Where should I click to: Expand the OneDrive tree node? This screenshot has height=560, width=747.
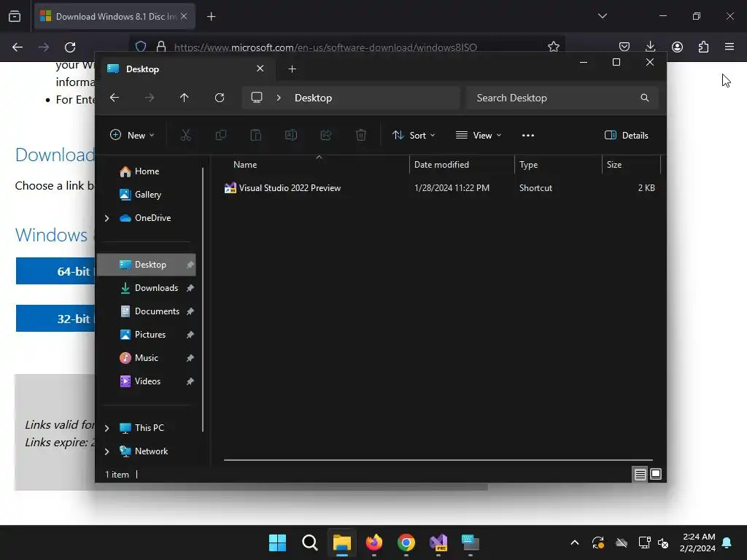coord(107,218)
